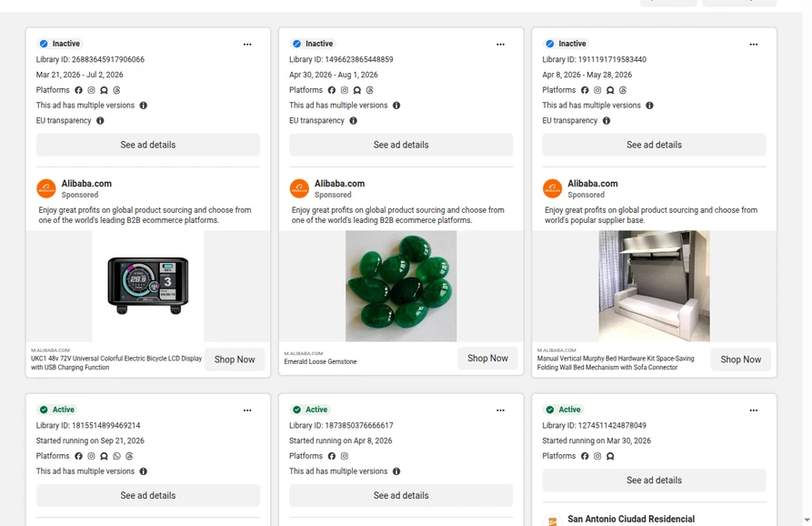Open three-dot menu for Library ID 1873850376666617

click(x=500, y=410)
